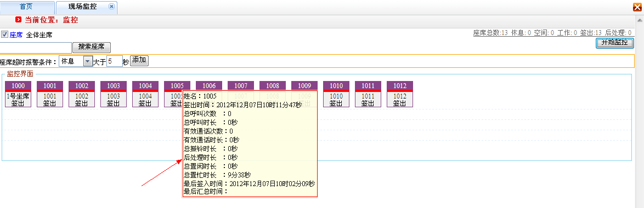Viewport: 644px width, 208px height.
Task: Click the seat search input field
Action: click(x=36, y=47)
